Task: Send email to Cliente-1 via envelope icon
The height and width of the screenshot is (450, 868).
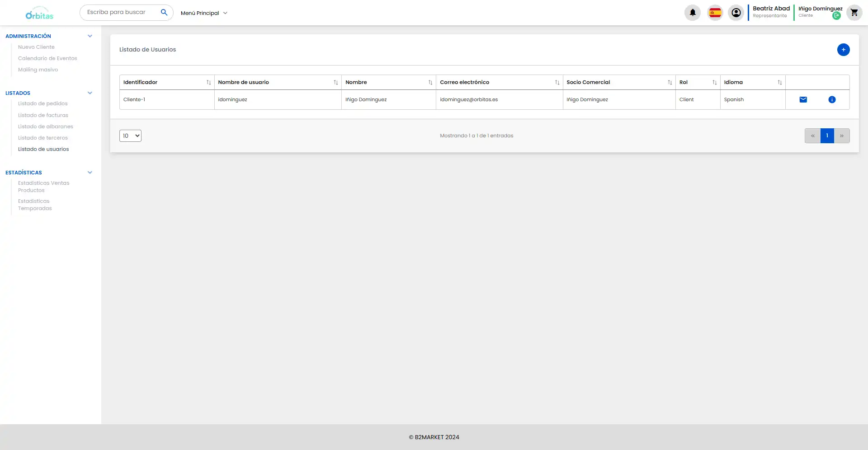Action: tap(803, 100)
